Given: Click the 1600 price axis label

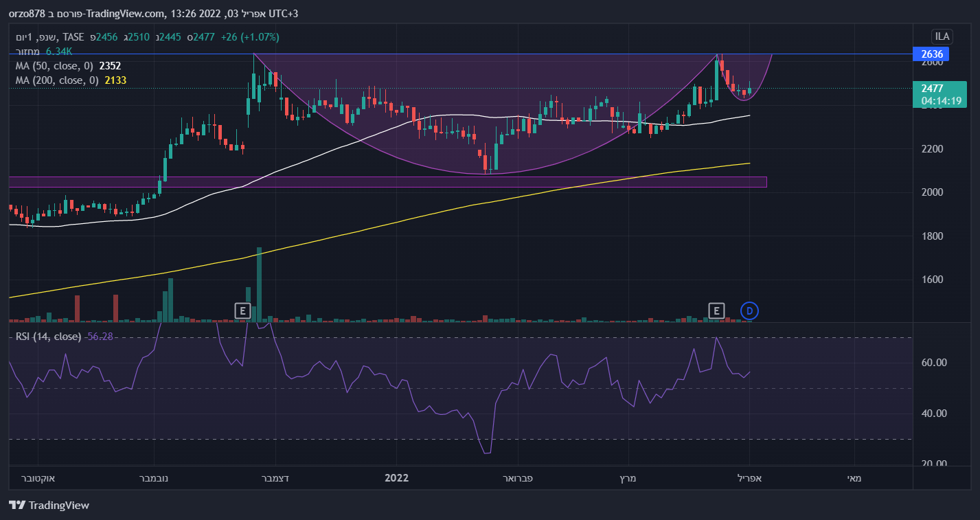Looking at the screenshot, I should coord(931,280).
